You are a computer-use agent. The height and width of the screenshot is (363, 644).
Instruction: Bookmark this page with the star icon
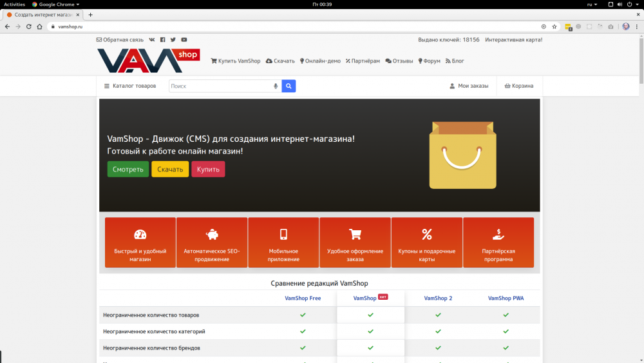click(x=554, y=26)
